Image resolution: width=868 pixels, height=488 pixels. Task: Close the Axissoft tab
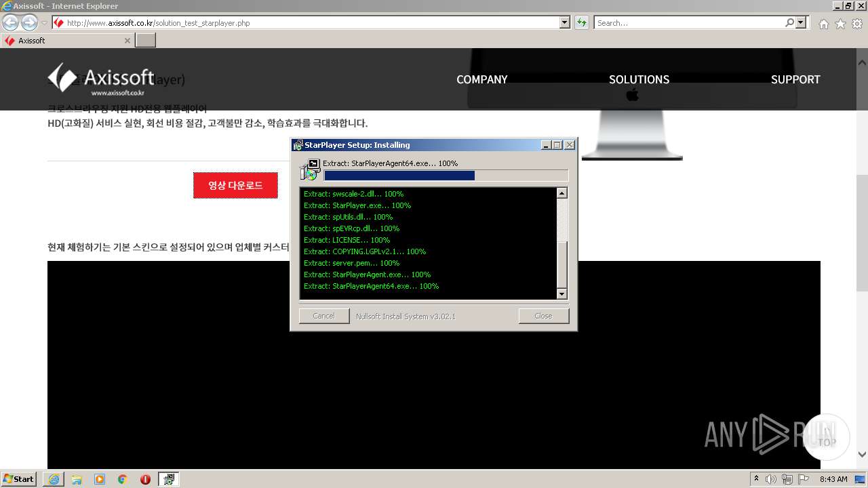click(127, 41)
